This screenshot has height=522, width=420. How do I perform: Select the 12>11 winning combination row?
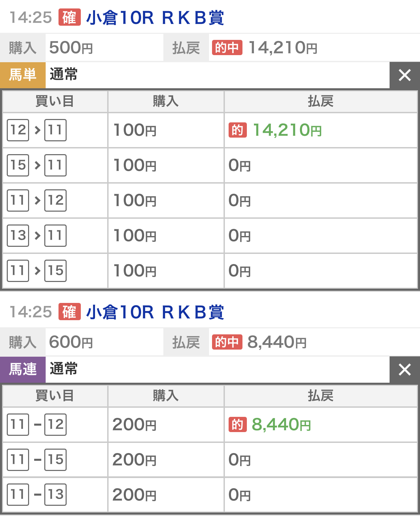pos(210,130)
